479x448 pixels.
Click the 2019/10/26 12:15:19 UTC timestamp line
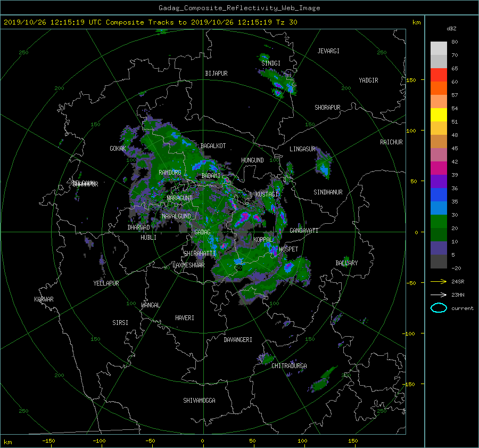tap(150, 22)
